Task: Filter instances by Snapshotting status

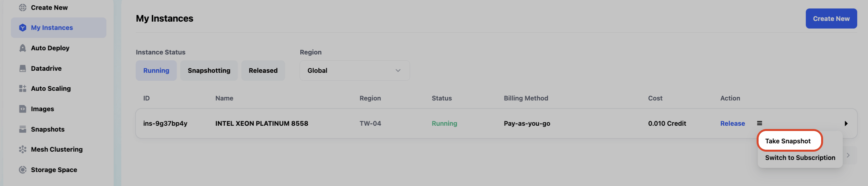Action: [x=209, y=71]
